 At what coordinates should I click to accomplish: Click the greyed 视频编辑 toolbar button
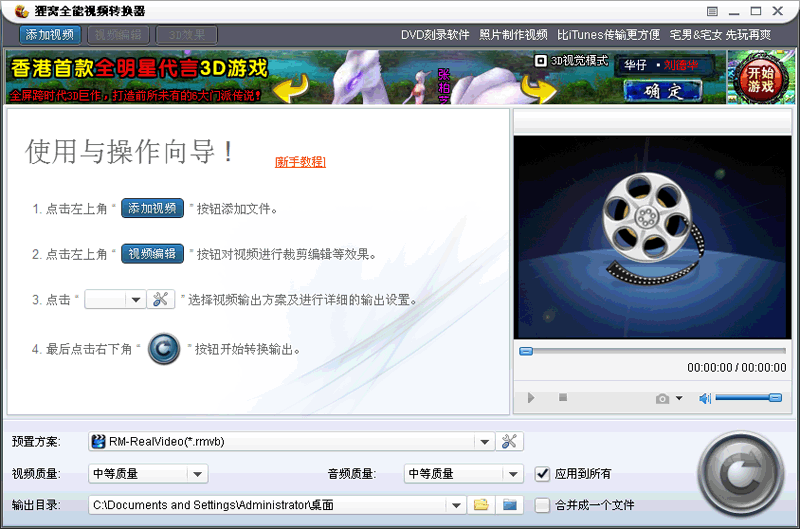[118, 35]
